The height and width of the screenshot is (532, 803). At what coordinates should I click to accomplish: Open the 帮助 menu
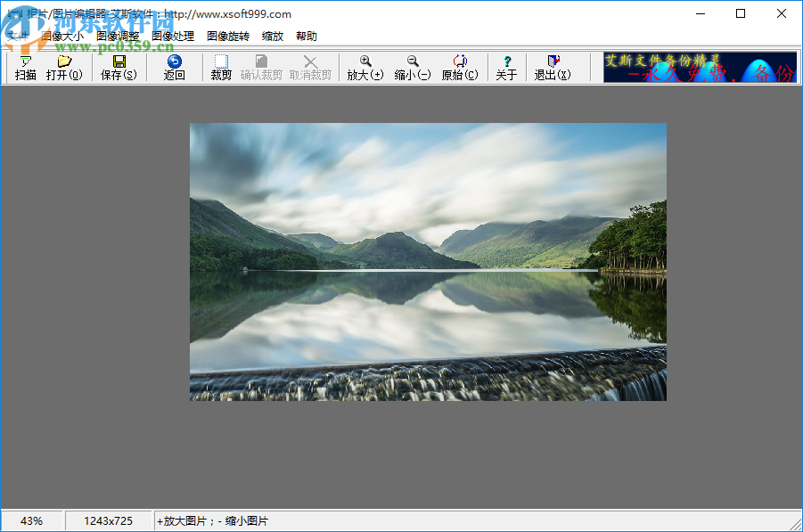[307, 37]
